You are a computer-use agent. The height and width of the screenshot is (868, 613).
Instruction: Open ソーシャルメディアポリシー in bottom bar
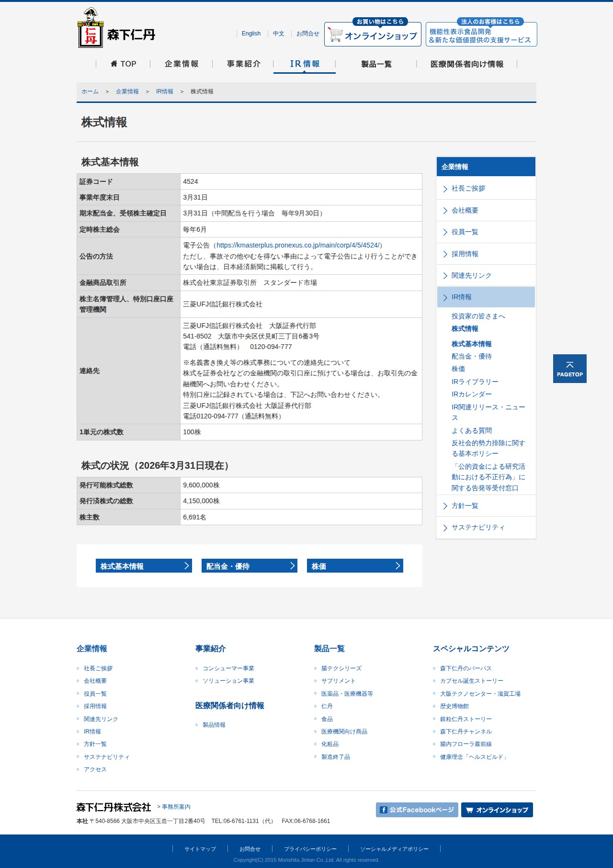point(394,849)
